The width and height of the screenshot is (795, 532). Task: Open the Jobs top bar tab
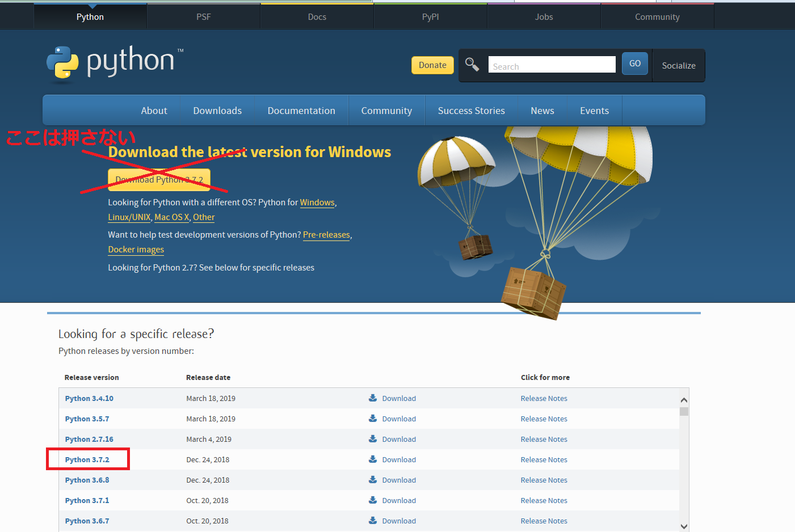544,16
